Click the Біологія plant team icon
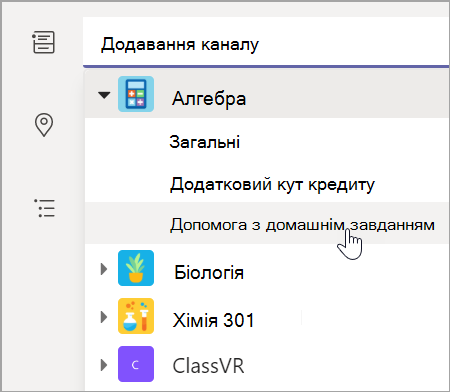Image resolution: width=450 pixels, height=392 pixels. 136,268
